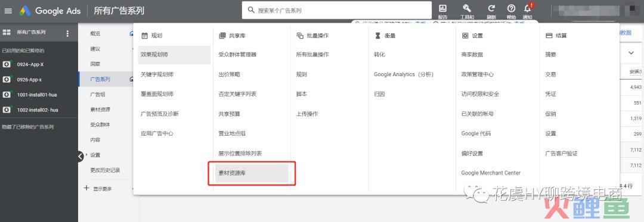The width and height of the screenshot is (644, 222).
Task: Open 规则 under bulk actions
Action: [x=302, y=74]
